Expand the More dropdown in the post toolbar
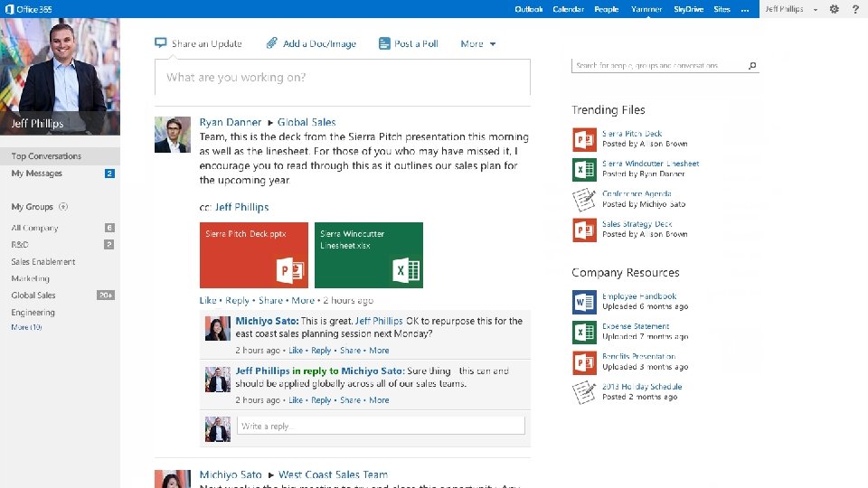868x488 pixels. coord(477,43)
